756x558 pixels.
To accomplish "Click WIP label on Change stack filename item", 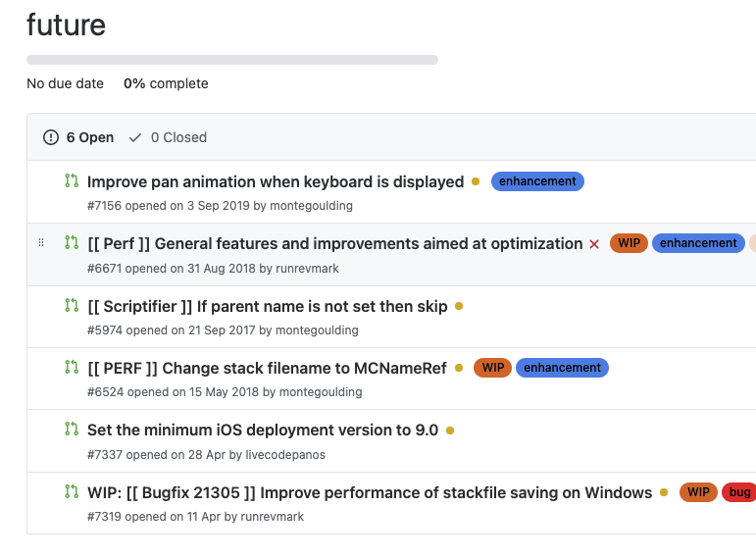I will (492, 368).
